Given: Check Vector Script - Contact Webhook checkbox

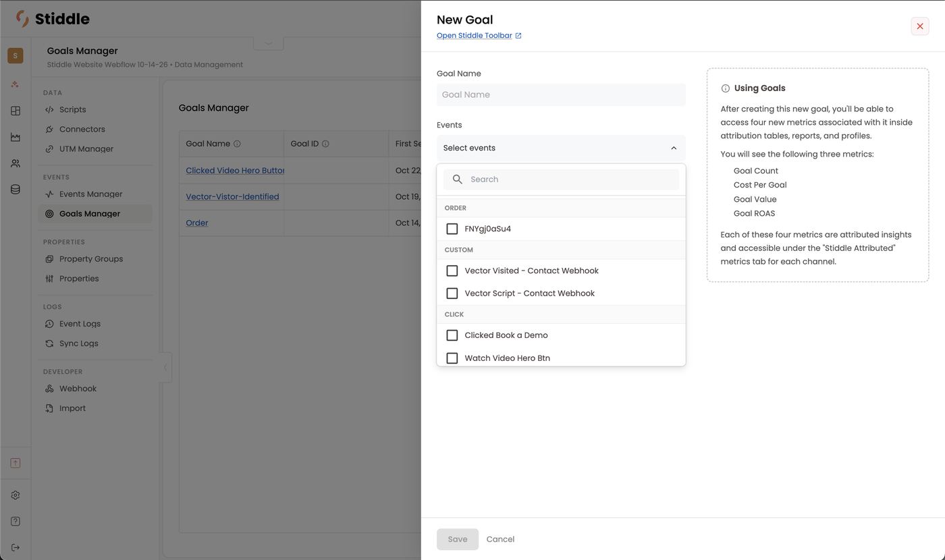Looking at the screenshot, I should [x=452, y=293].
